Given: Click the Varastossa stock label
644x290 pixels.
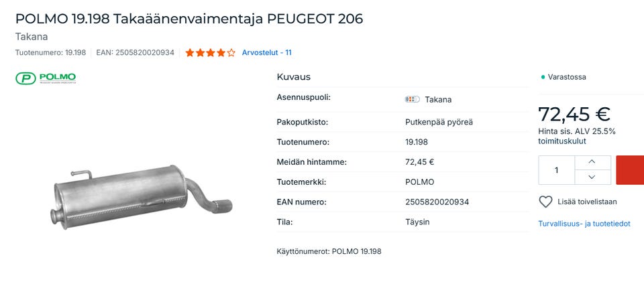Looking at the screenshot, I should 567,77.
